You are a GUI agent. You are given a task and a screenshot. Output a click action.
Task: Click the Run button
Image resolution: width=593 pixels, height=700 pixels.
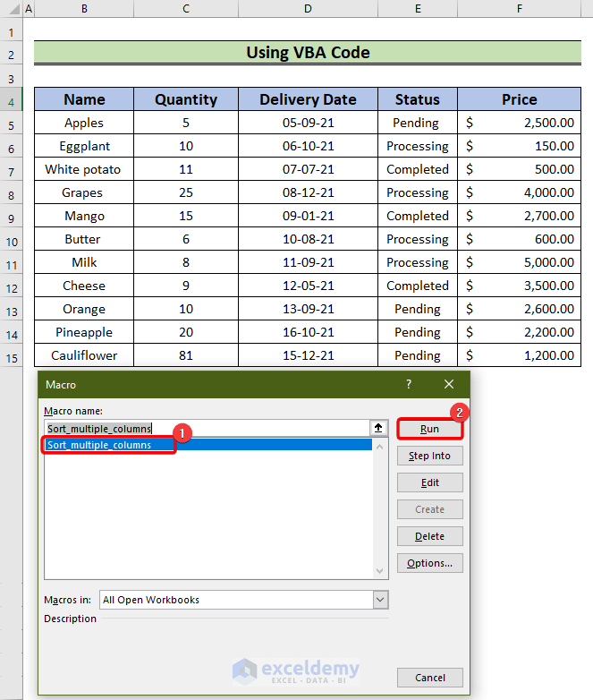point(429,429)
